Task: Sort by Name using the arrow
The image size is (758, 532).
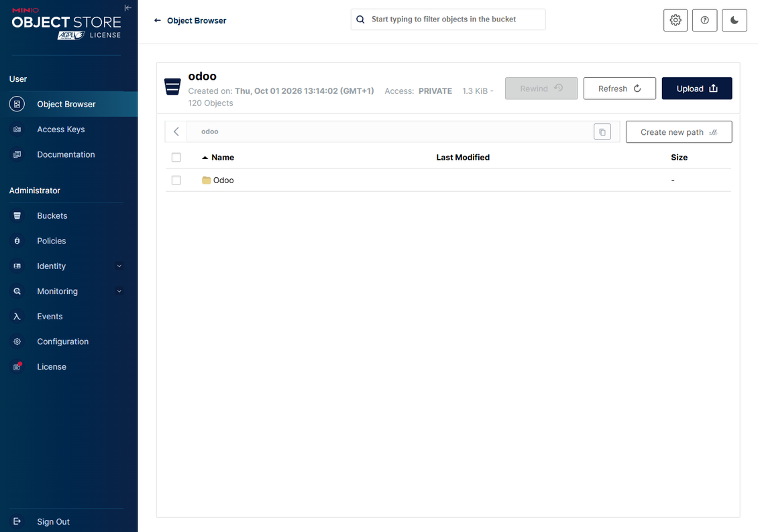Action: (205, 158)
